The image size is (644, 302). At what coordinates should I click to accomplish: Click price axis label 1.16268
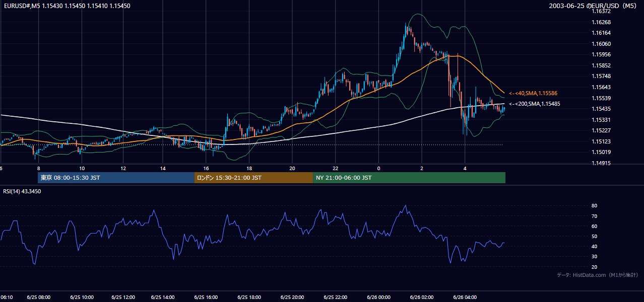click(602, 22)
